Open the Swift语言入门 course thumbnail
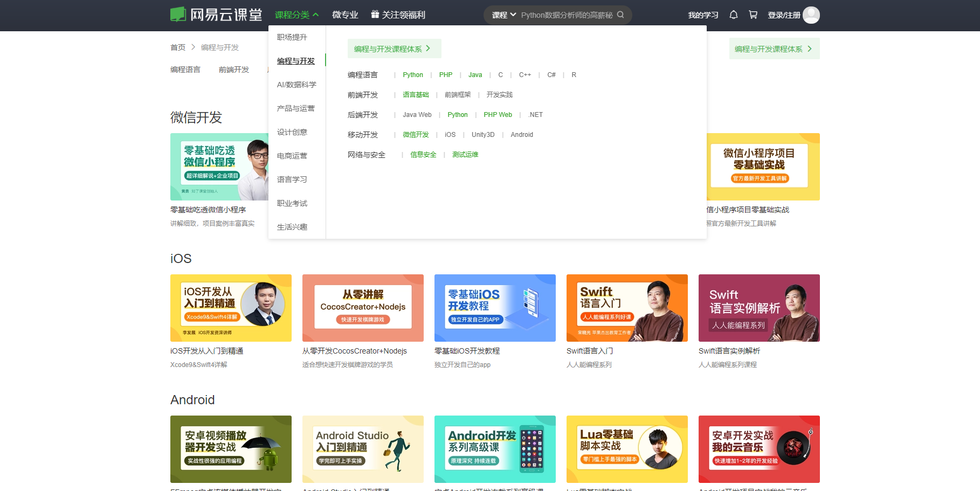This screenshot has height=491, width=980. pyautogui.click(x=626, y=308)
